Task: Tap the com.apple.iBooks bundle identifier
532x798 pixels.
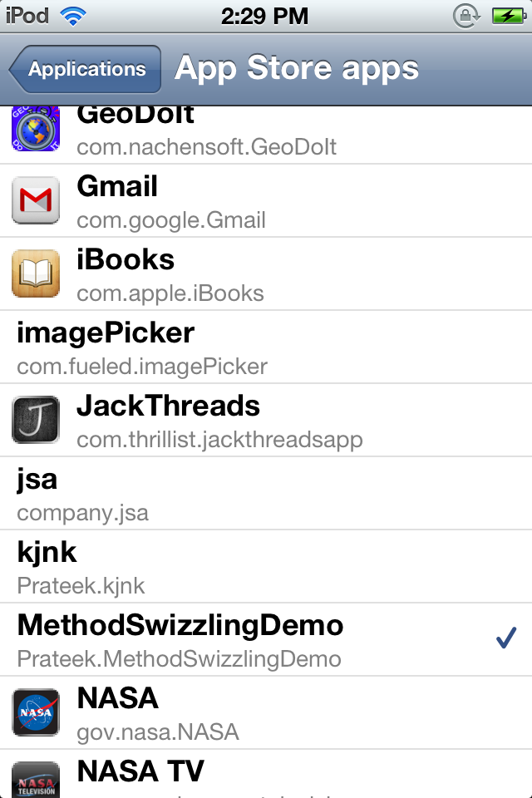Action: click(170, 294)
